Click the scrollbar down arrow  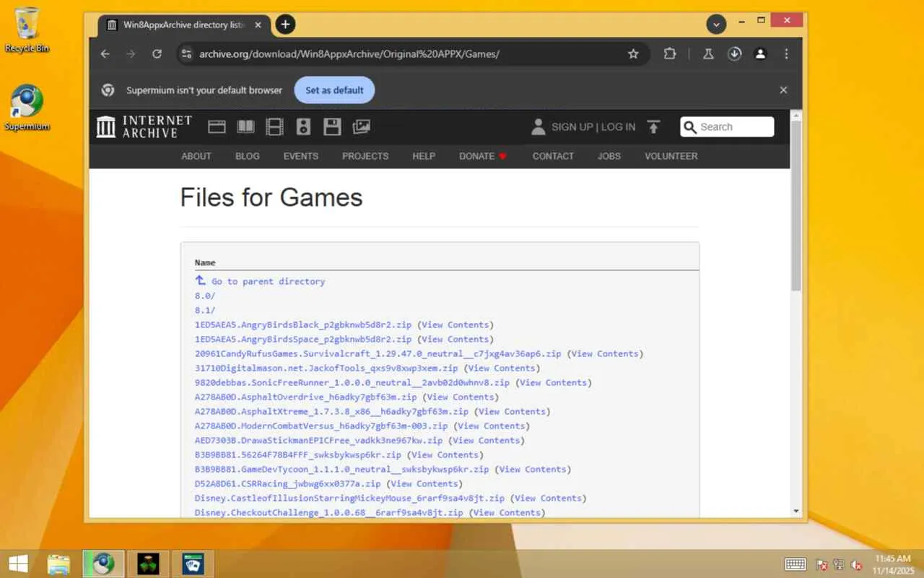[x=796, y=512]
